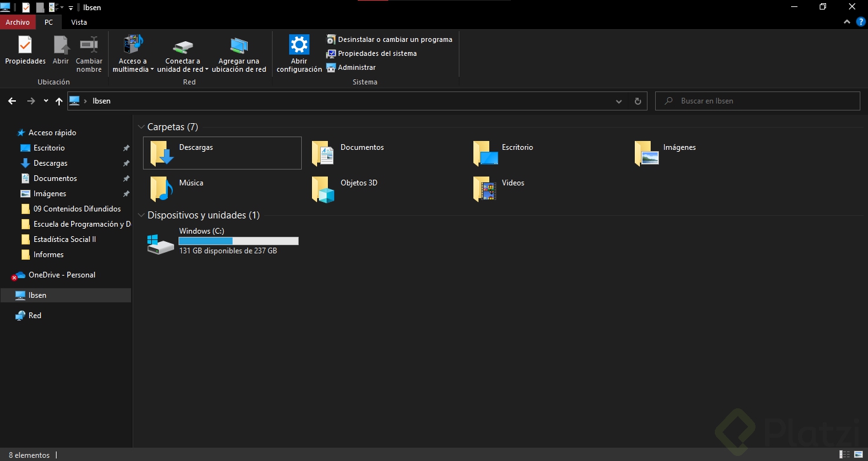Open Documentos in the sidebar

55,178
